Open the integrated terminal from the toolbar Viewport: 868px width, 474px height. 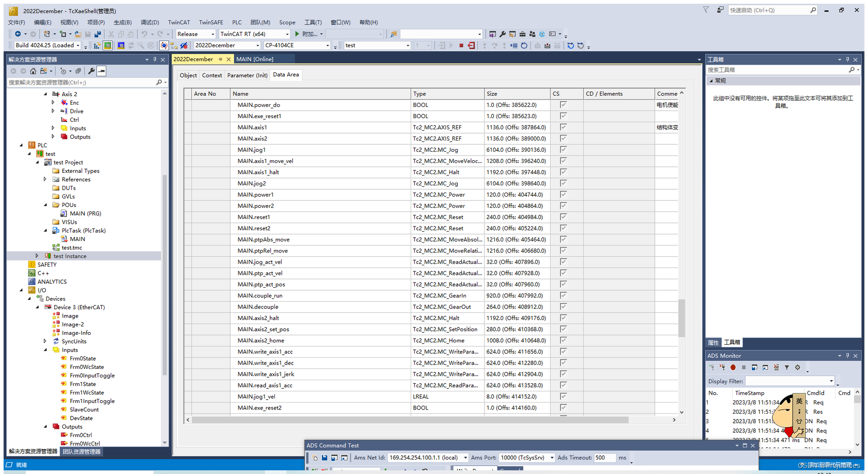pos(553,34)
